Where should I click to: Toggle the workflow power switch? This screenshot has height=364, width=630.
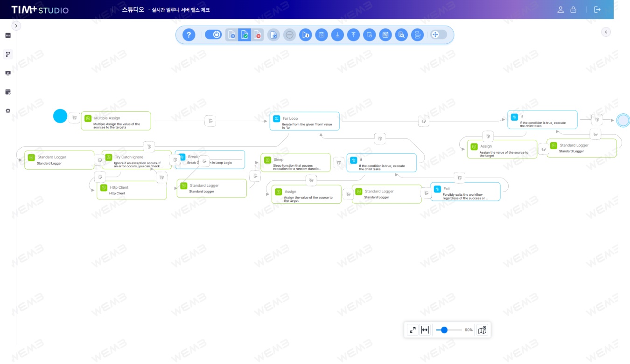point(213,34)
